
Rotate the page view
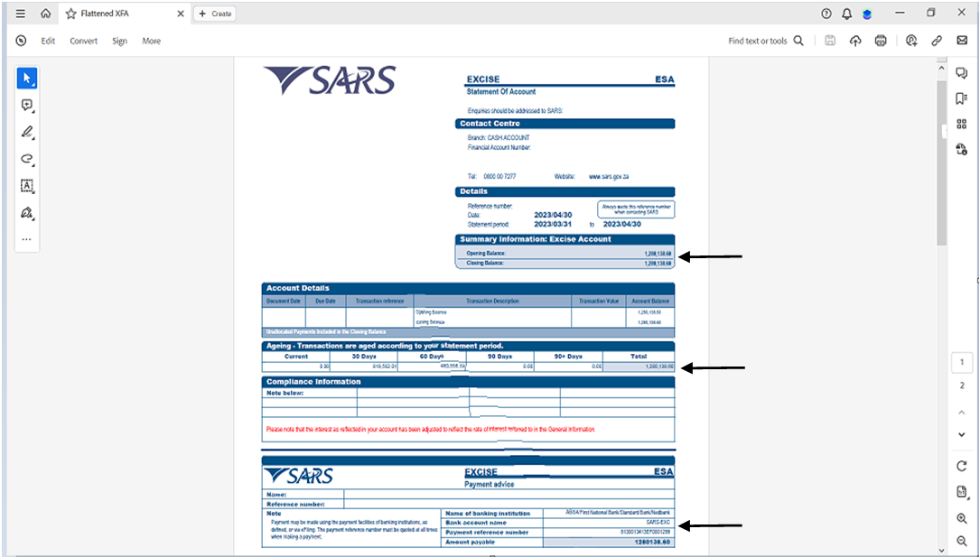tap(962, 467)
